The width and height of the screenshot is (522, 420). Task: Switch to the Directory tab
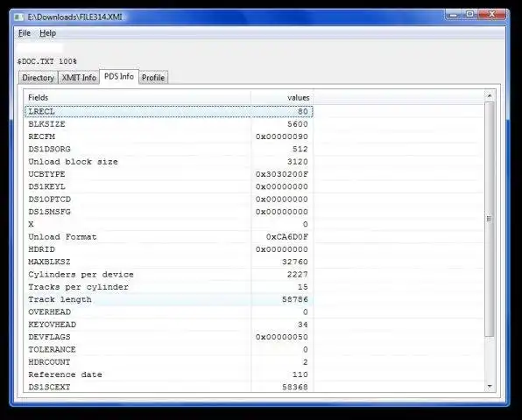click(38, 78)
